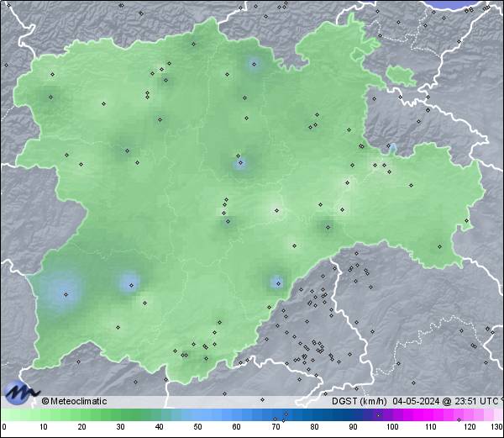Viewport: 504px width, 438px height.
Task: Click the small detached green enclave region
Action: [401, 76]
